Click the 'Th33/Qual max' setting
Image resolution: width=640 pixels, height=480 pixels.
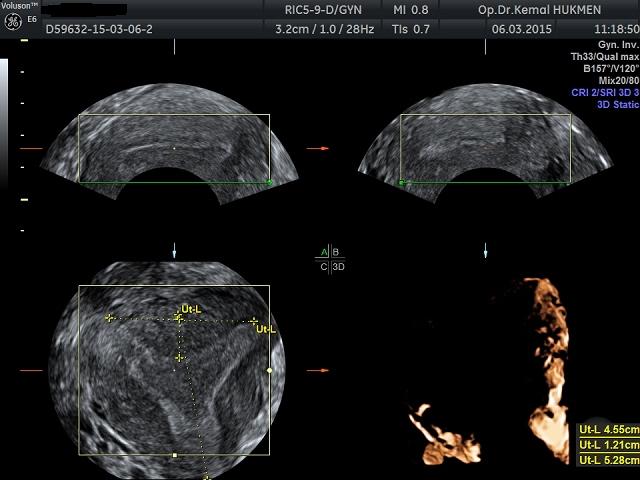(605, 57)
